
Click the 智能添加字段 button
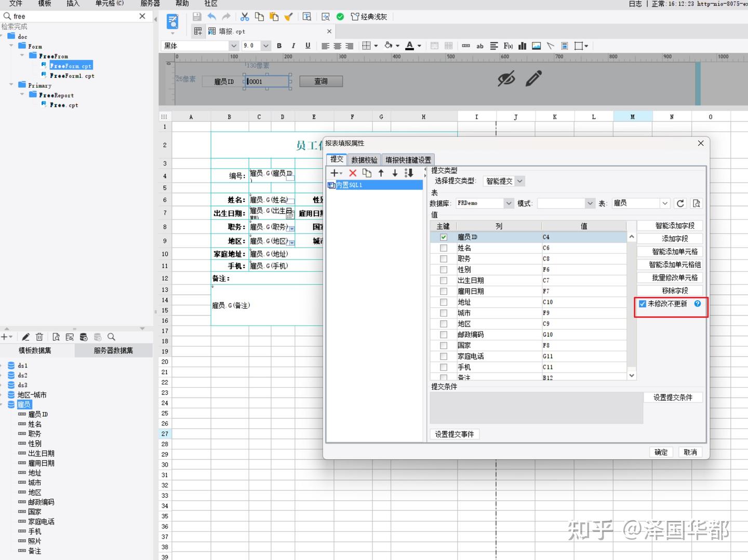670,226
